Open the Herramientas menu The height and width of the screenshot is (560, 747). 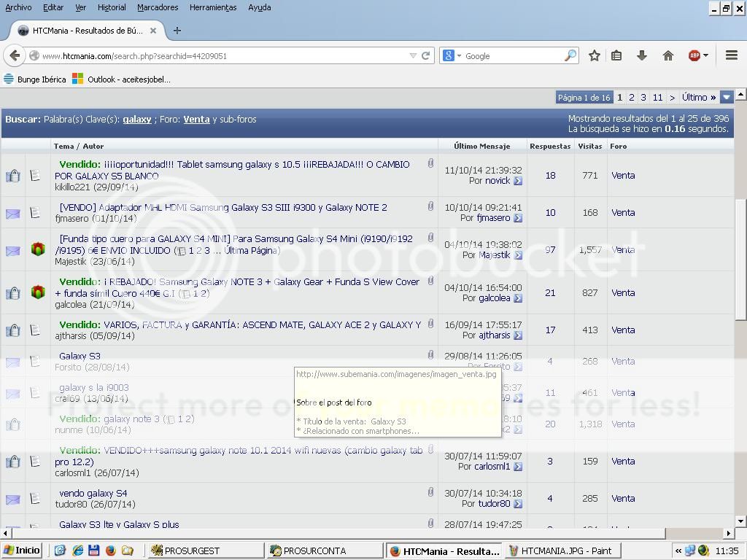click(x=213, y=7)
